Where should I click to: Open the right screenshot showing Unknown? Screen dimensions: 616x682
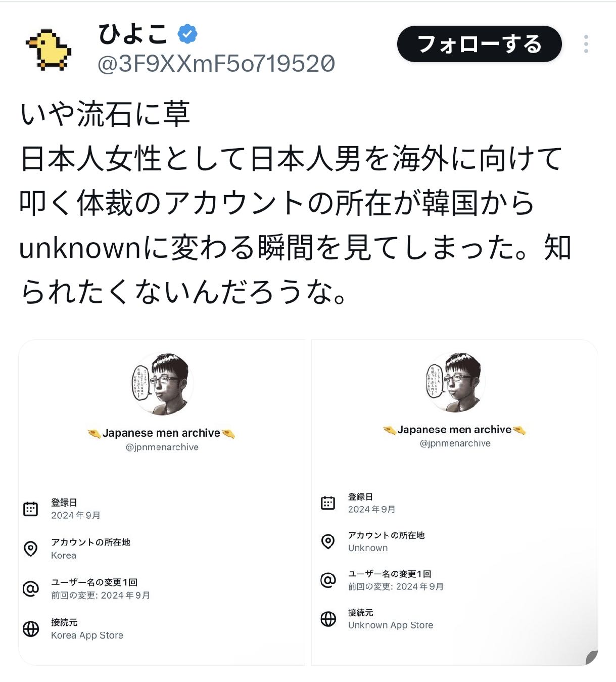(455, 502)
